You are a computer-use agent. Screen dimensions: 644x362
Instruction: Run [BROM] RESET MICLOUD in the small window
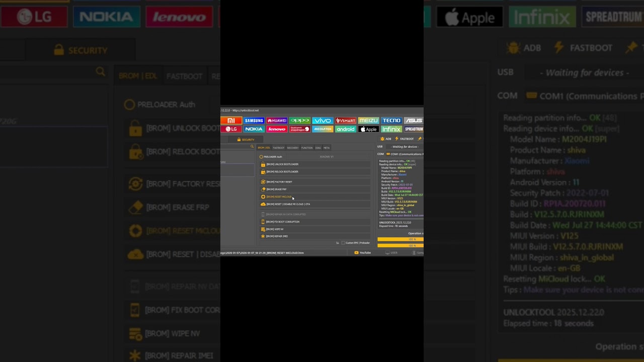[314, 197]
